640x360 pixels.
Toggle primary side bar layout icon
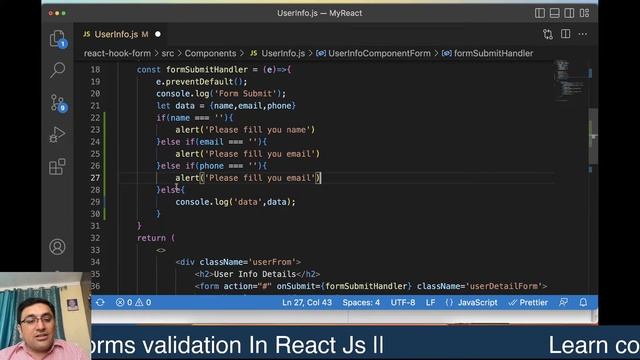[x=540, y=13]
